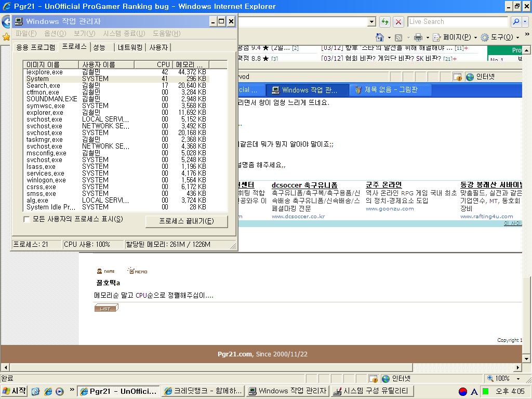Image resolution: width=532 pixels, height=399 pixels.
Task: Click the zoom 100% magnifier icon
Action: click(x=490, y=378)
